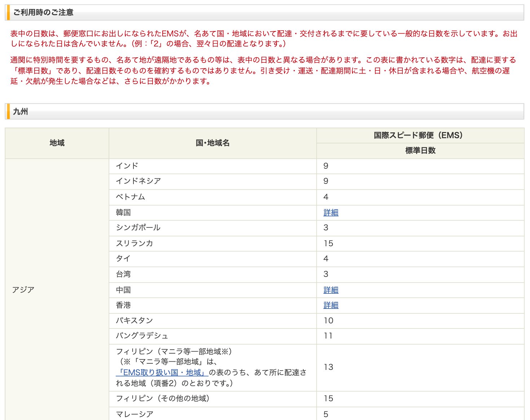Select the value 10 for パキスタン
The image size is (530, 420).
(x=328, y=321)
